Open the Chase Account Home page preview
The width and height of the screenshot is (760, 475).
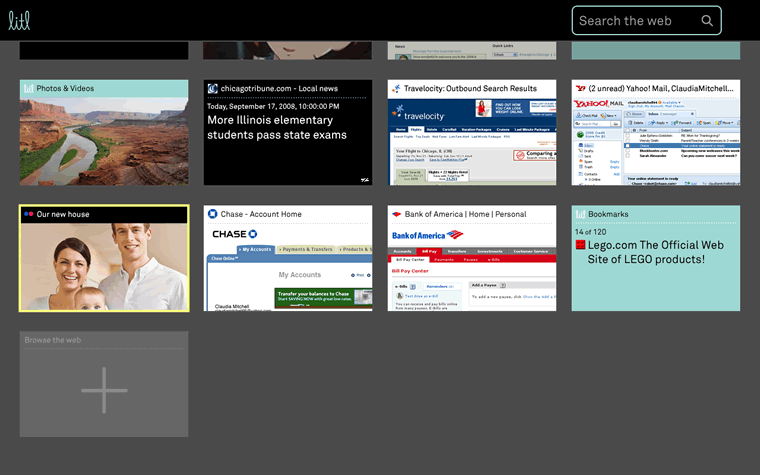288,267
